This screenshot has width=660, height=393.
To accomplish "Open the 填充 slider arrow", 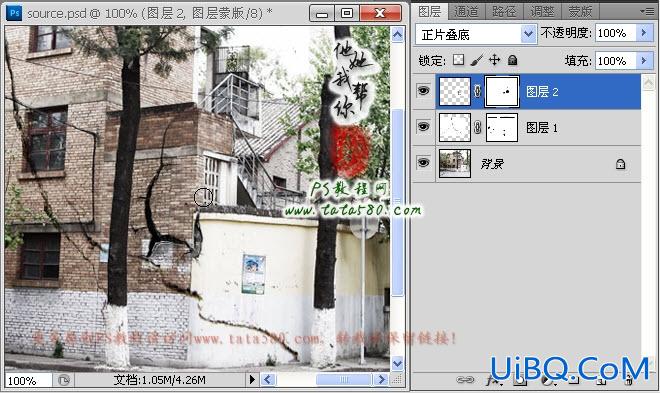I will coord(644,61).
